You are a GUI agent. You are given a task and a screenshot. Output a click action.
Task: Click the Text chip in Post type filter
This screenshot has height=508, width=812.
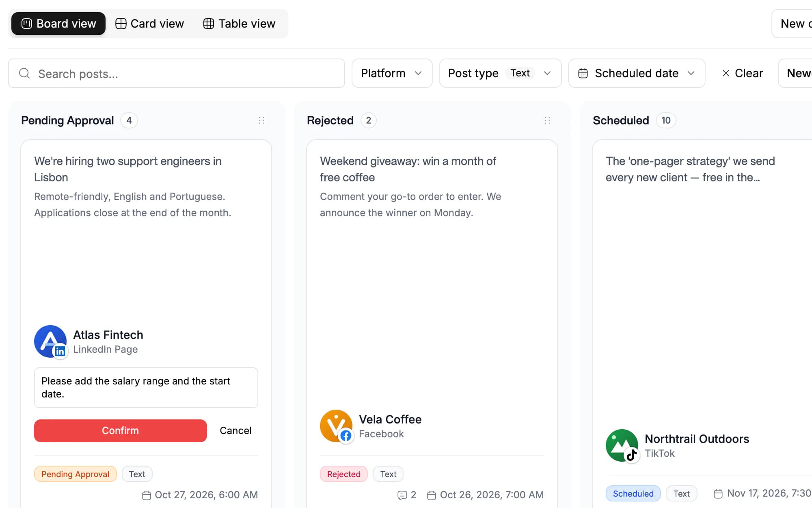(520, 73)
